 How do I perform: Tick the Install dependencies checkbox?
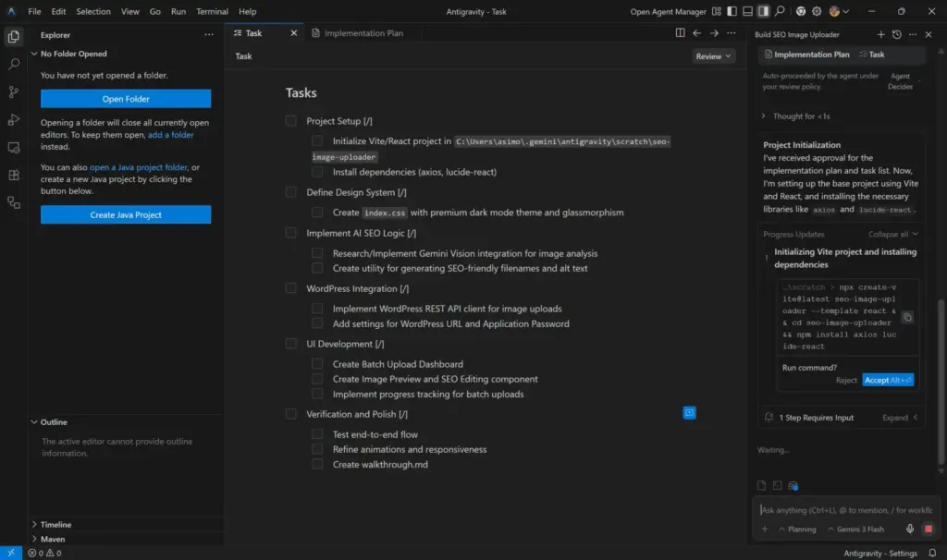click(317, 172)
